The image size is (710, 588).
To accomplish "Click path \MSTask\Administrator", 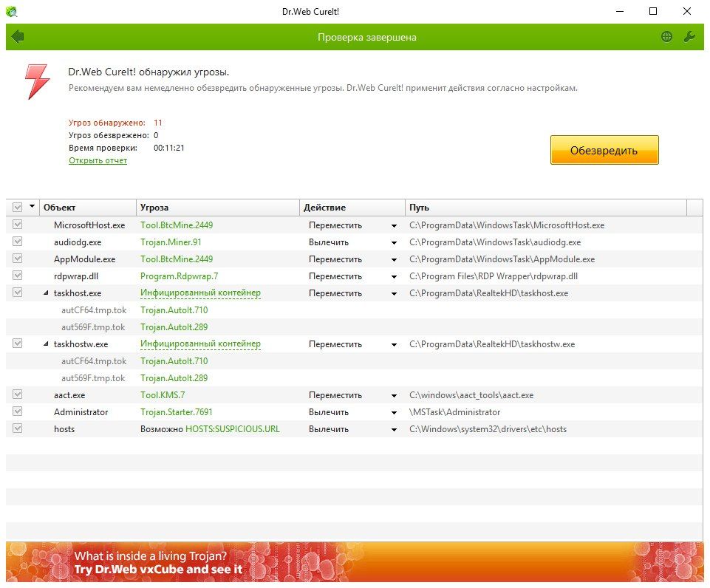I will coord(454,412).
